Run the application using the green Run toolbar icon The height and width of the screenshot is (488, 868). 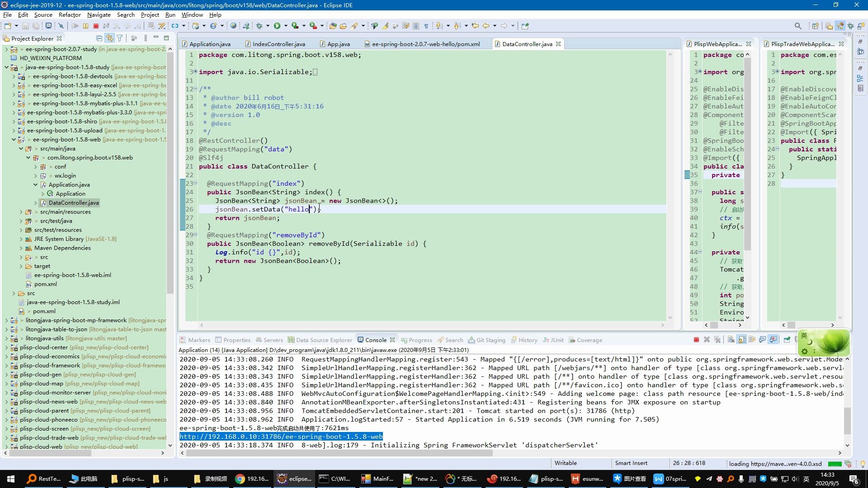278,26
